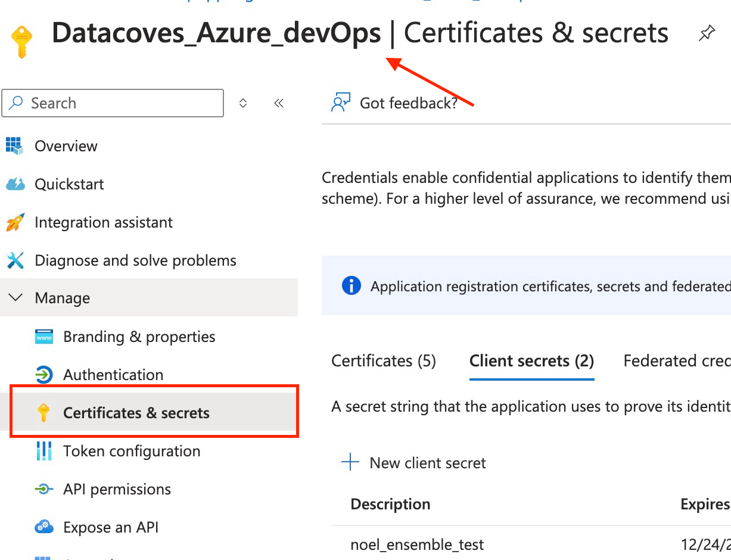This screenshot has height=560, width=731.
Task: Click the Quickstart cloud icon
Action: pos(15,184)
